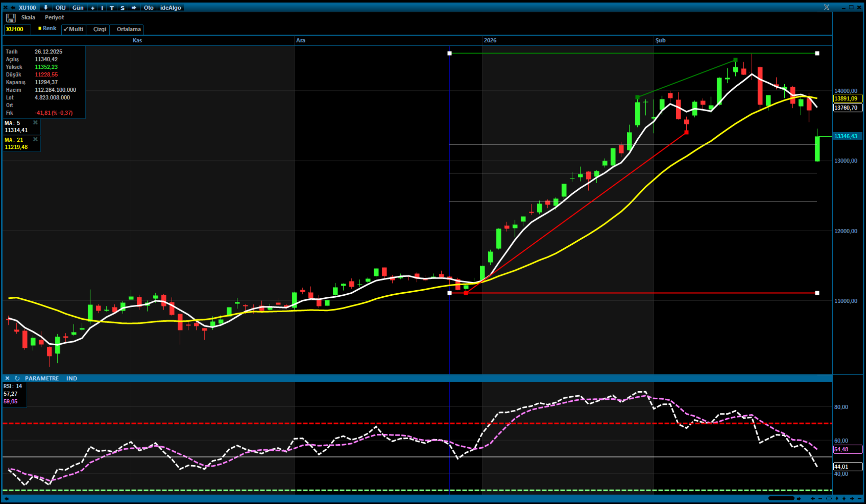Open the Periyot menu
Screen dimensions: 866x504
(54, 18)
